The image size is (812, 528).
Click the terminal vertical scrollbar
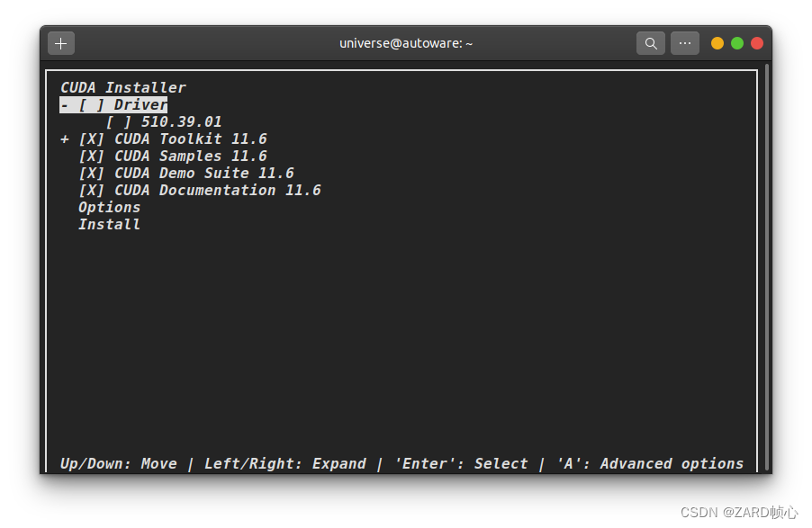pyautogui.click(x=766, y=267)
